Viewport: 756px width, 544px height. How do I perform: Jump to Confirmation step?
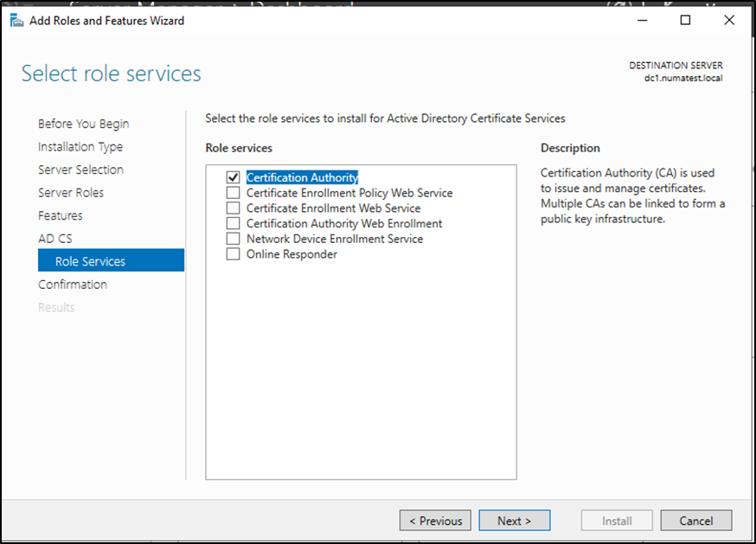click(73, 285)
